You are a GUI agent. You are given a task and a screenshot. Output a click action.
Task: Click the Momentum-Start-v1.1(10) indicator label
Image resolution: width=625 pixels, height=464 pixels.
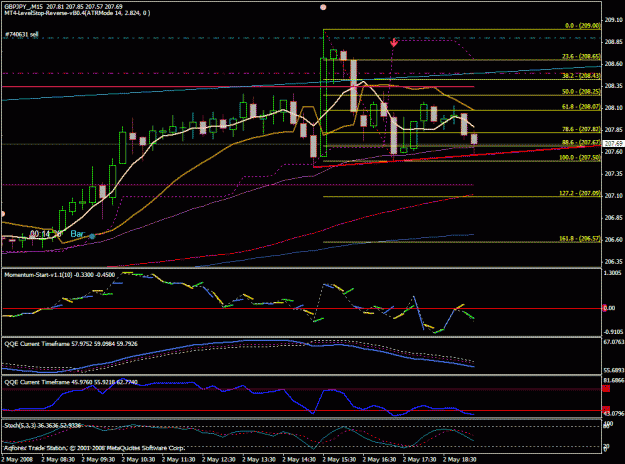point(59,275)
